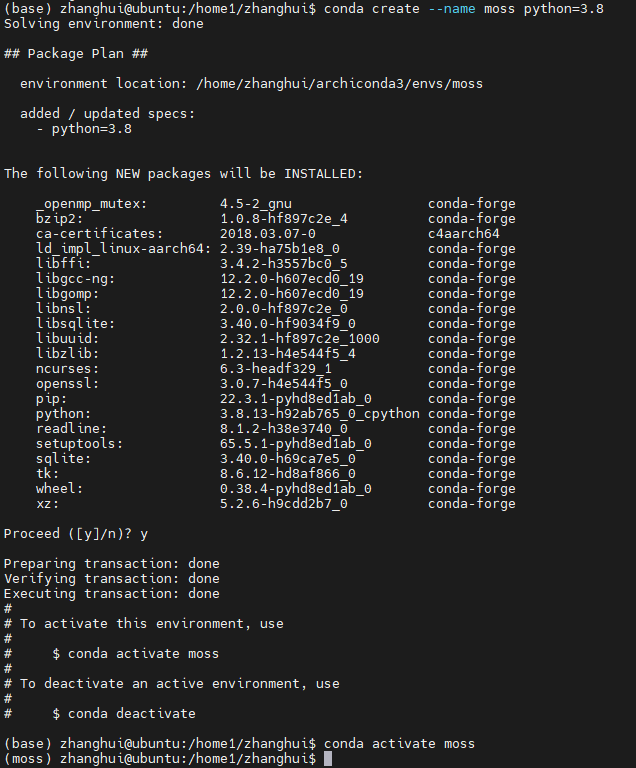Click the "setuptools" package name

(80, 444)
